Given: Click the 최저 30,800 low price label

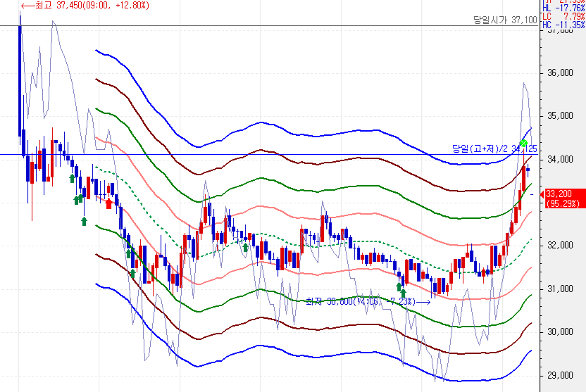Looking at the screenshot, I should tap(368, 301).
